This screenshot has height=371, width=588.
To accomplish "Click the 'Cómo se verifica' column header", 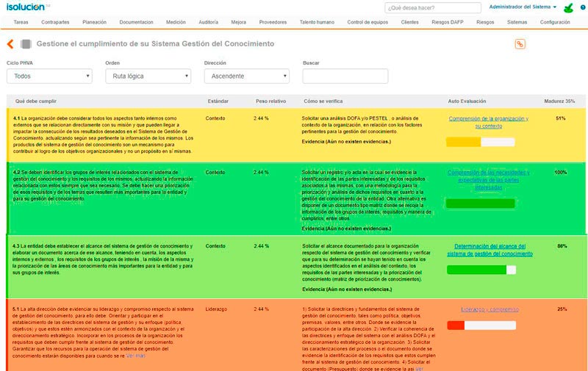I will coord(323,101).
